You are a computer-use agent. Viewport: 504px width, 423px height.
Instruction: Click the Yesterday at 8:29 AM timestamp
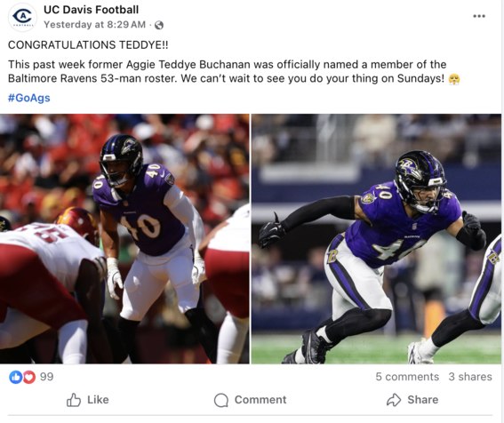pyautogui.click(x=95, y=24)
